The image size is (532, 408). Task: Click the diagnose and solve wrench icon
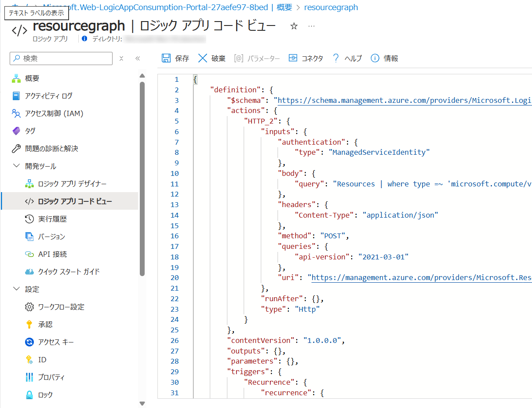(17, 149)
